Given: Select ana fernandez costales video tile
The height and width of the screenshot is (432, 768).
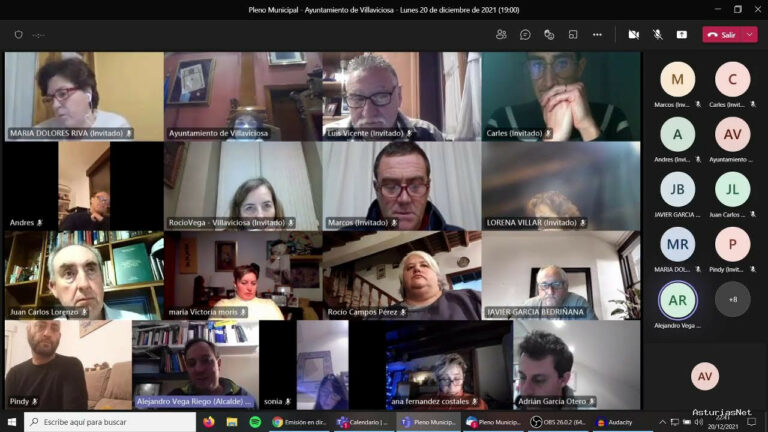Looking at the screenshot, I should point(449,365).
